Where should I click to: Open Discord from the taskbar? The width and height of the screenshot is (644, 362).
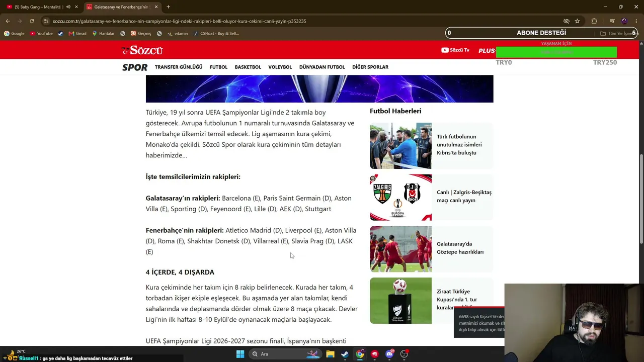coord(389,354)
